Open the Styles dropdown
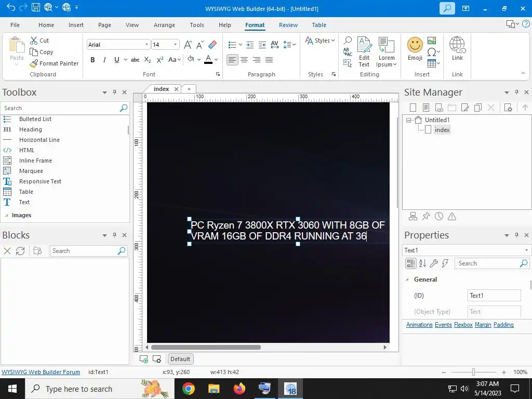Viewport: 532px width, 399px height. (x=320, y=41)
